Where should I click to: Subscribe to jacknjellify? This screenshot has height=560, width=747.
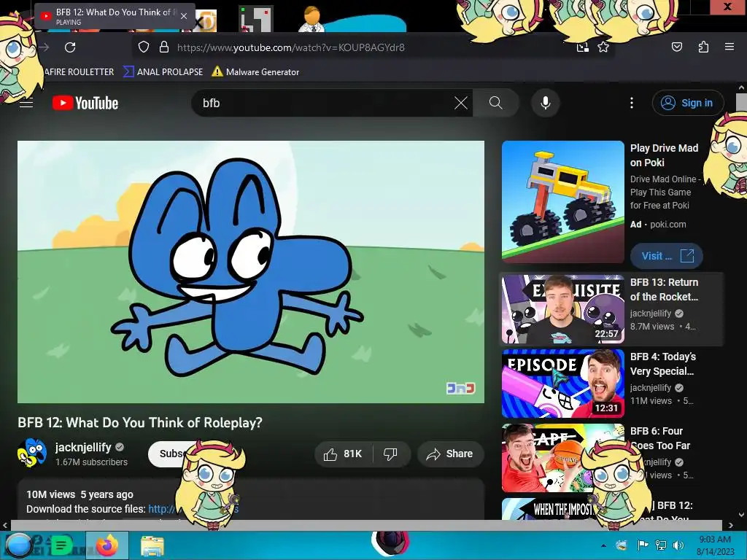(171, 454)
